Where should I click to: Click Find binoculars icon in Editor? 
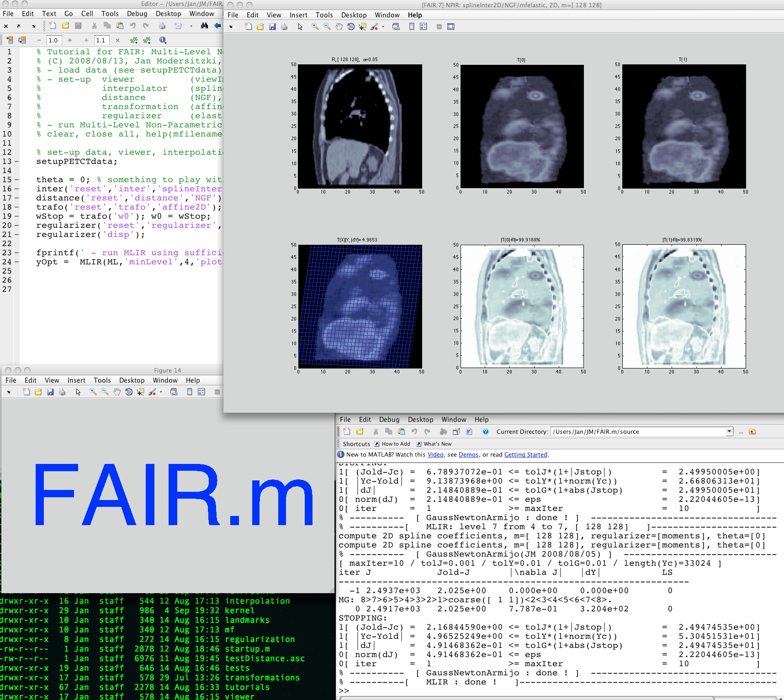pyautogui.click(x=204, y=26)
